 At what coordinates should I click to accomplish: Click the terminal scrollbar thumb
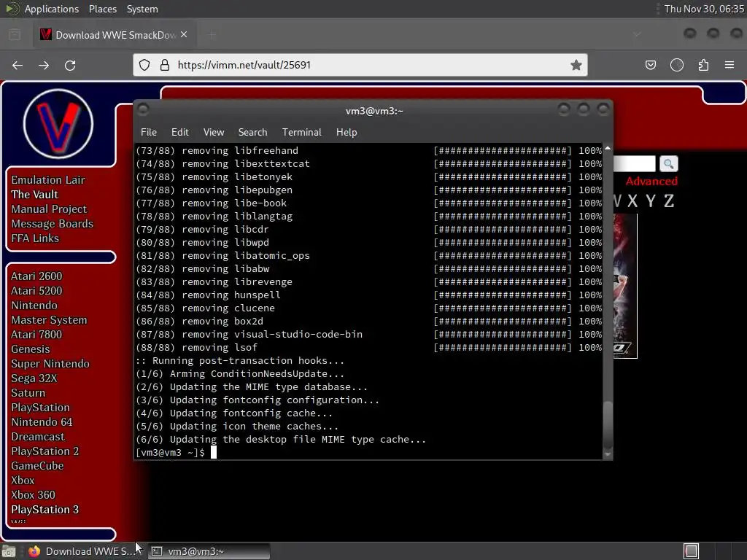coord(608,424)
